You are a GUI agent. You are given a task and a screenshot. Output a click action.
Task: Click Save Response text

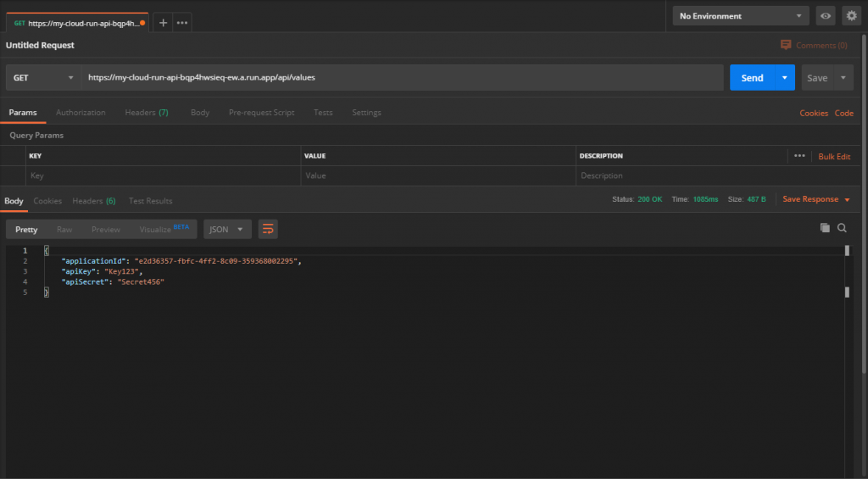coord(810,199)
